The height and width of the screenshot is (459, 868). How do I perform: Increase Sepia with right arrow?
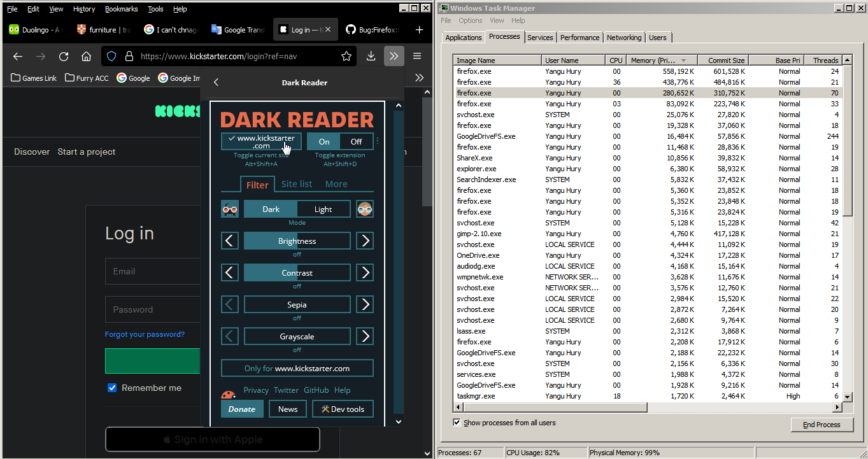pos(365,304)
